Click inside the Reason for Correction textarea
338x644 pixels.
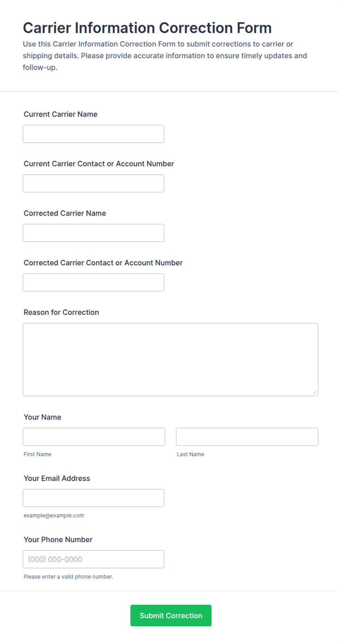point(170,359)
